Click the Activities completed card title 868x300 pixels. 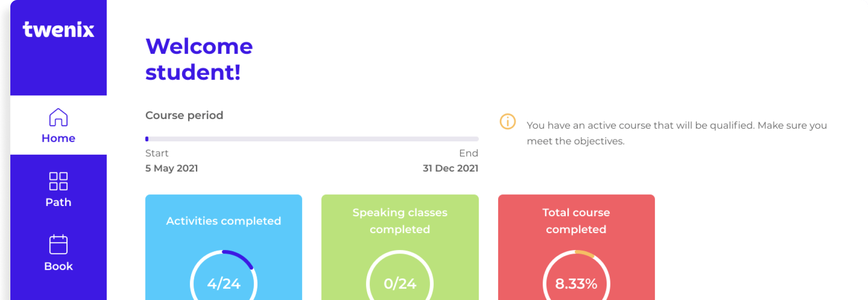click(x=224, y=221)
